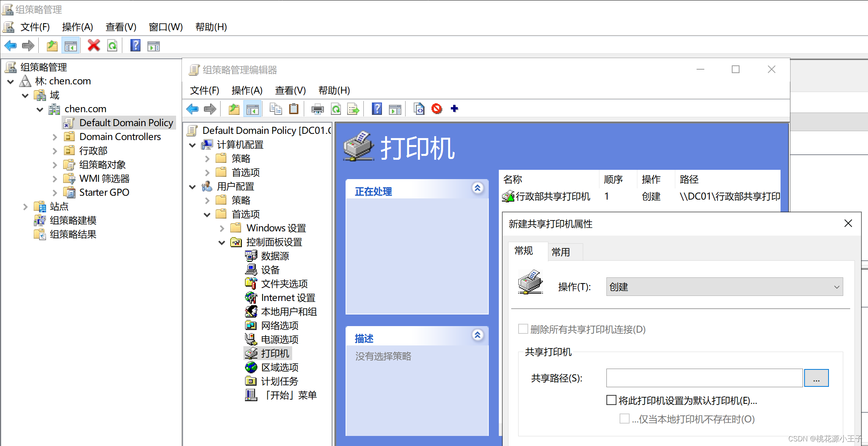
Task: Click the red stop-processing toolbar icon
Action: pyautogui.click(x=437, y=109)
